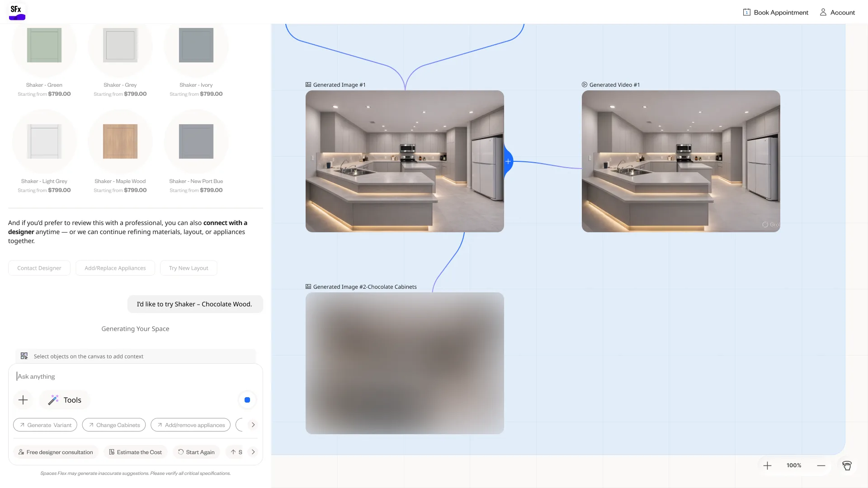Click "I'd like to try Shaker" message
Screen dimensions: 868x488
click(195, 304)
